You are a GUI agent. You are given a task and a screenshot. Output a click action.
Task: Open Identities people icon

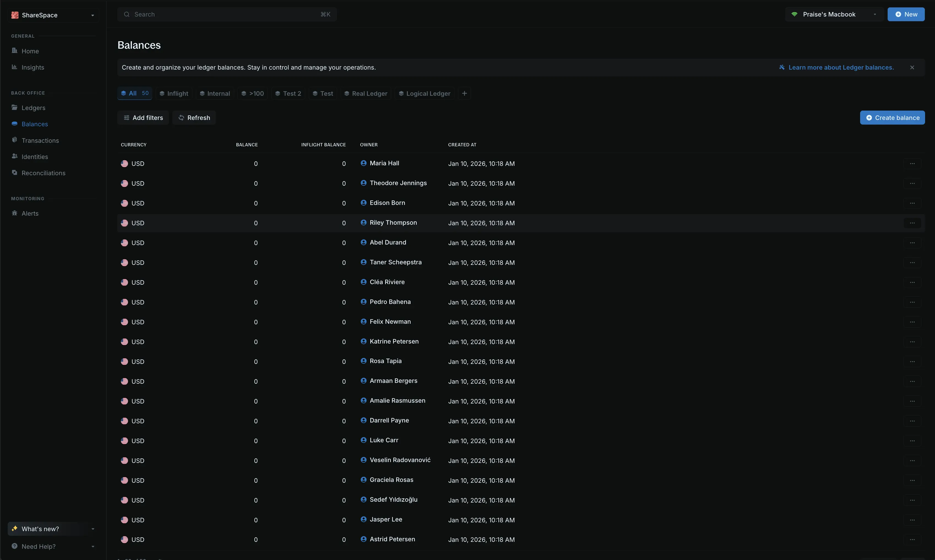(x=14, y=156)
